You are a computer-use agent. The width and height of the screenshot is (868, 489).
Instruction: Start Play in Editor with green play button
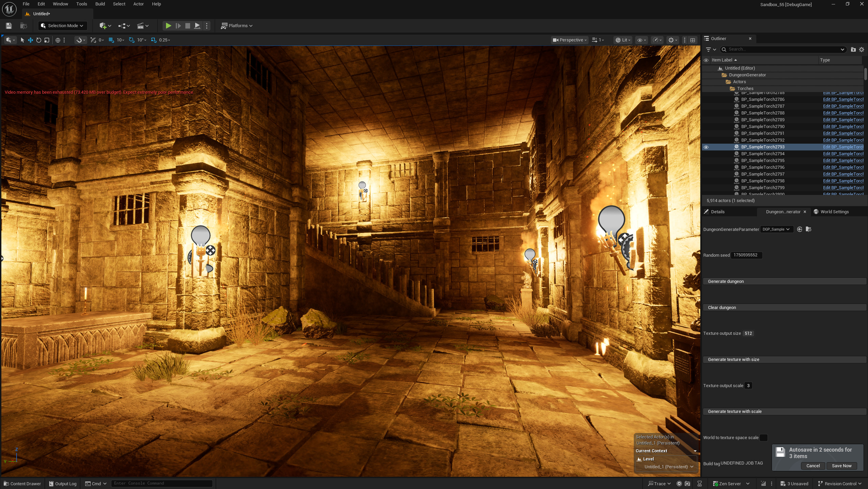(x=168, y=26)
